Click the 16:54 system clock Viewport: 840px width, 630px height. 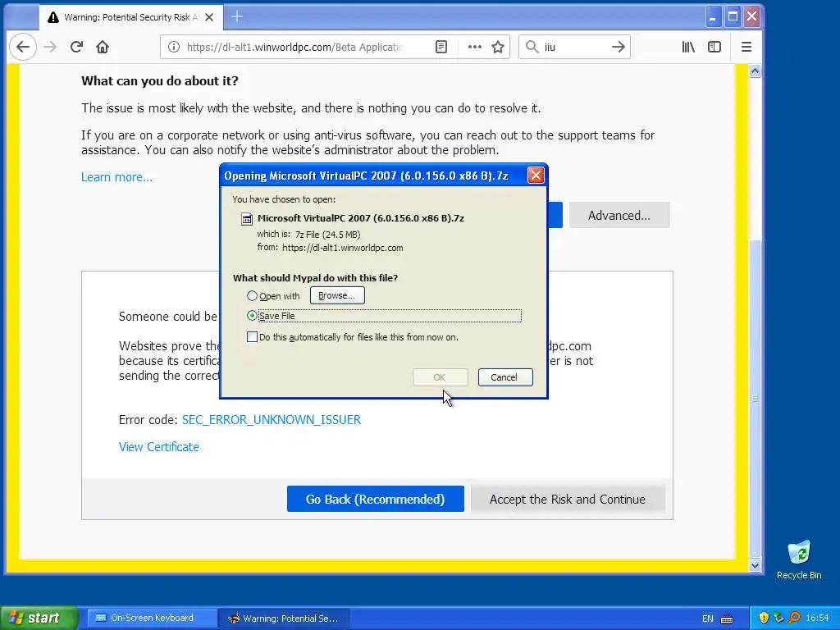pos(817,619)
